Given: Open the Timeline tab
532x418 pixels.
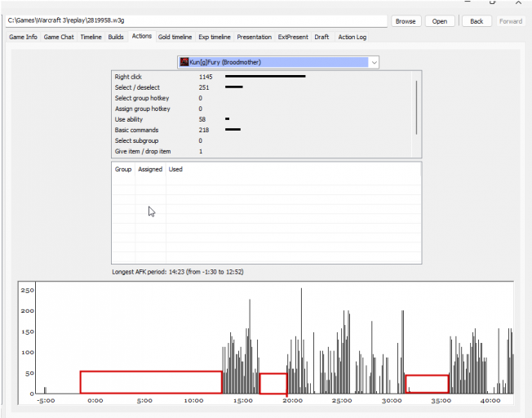Looking at the screenshot, I should [x=91, y=37].
